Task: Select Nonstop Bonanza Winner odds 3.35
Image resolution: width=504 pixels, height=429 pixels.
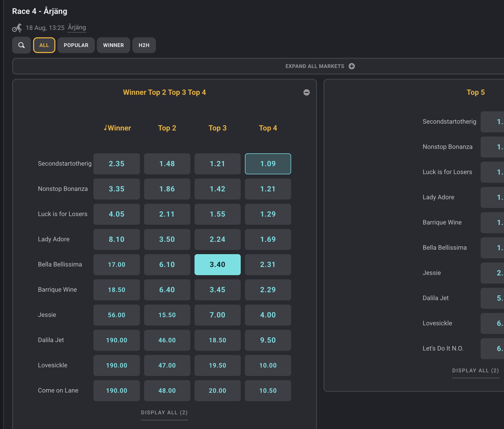Action: pyautogui.click(x=117, y=189)
